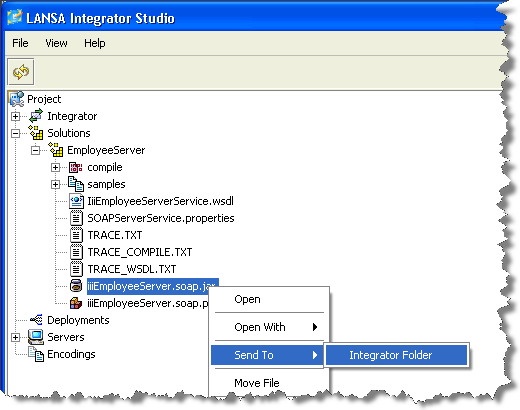Screen dimensions: 520x410
Task: Click the TRACE_WSDL.TXT file icon
Action: 76,269
